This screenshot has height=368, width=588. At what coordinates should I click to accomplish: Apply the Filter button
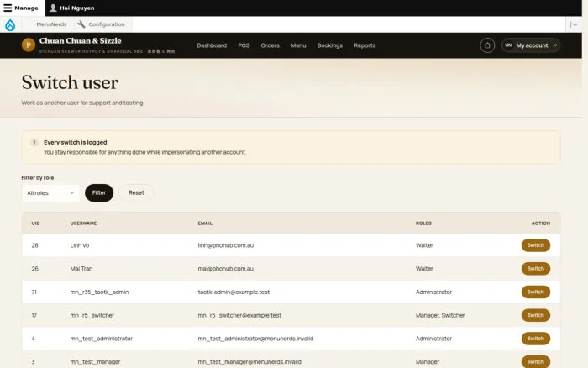tap(99, 192)
